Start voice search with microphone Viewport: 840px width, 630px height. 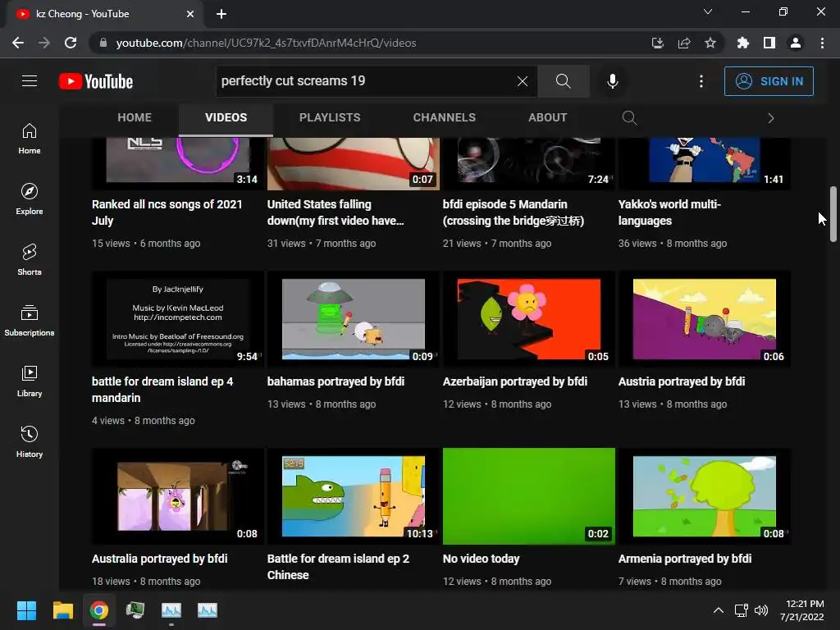pyautogui.click(x=612, y=81)
